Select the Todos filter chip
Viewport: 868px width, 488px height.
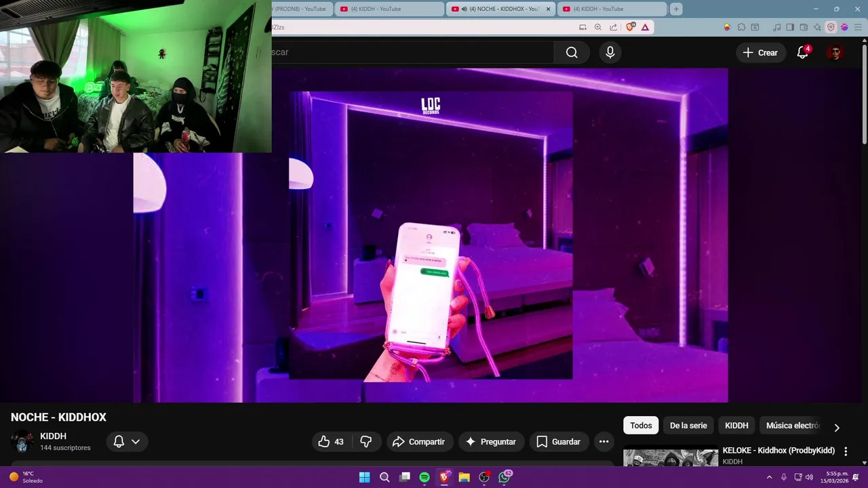point(641,426)
